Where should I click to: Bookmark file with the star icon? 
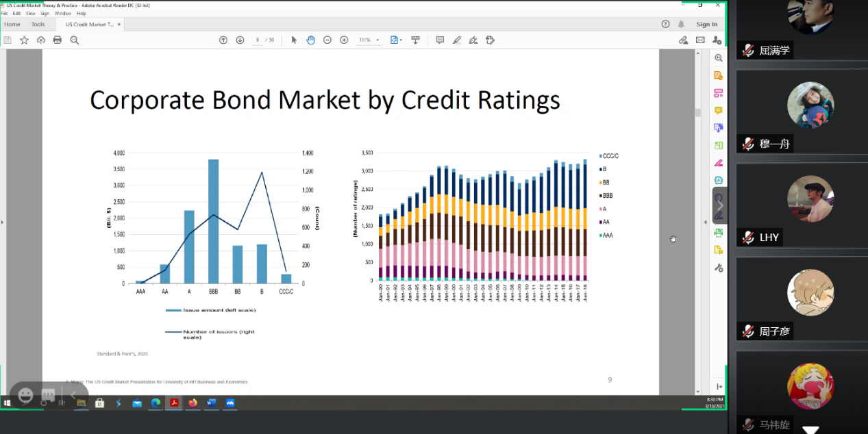click(24, 40)
